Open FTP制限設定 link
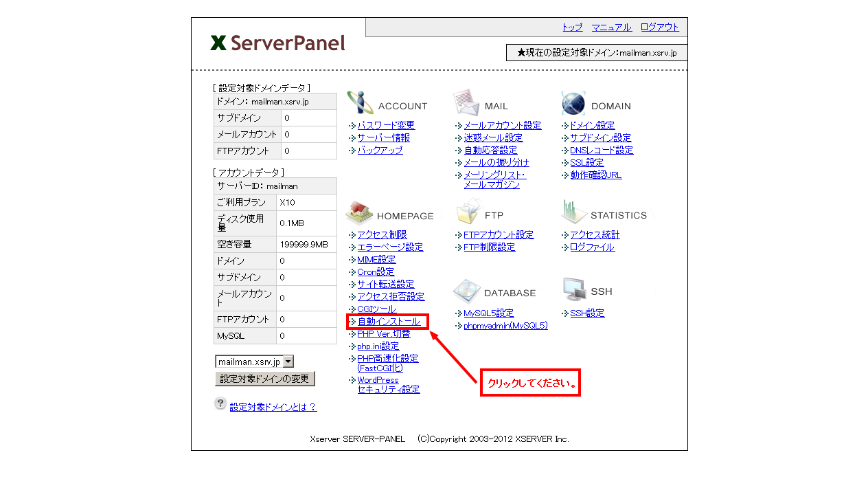Image resolution: width=868 pixels, height=477 pixels. click(490, 247)
